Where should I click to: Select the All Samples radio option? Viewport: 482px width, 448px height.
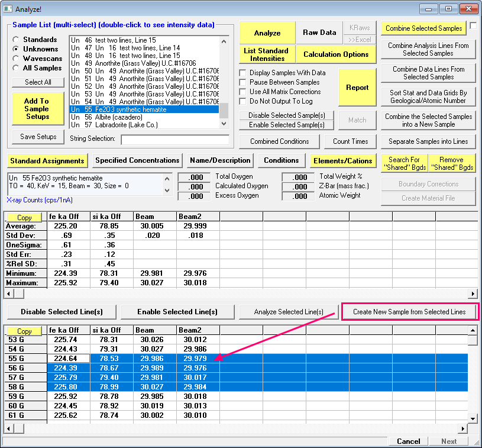16,68
